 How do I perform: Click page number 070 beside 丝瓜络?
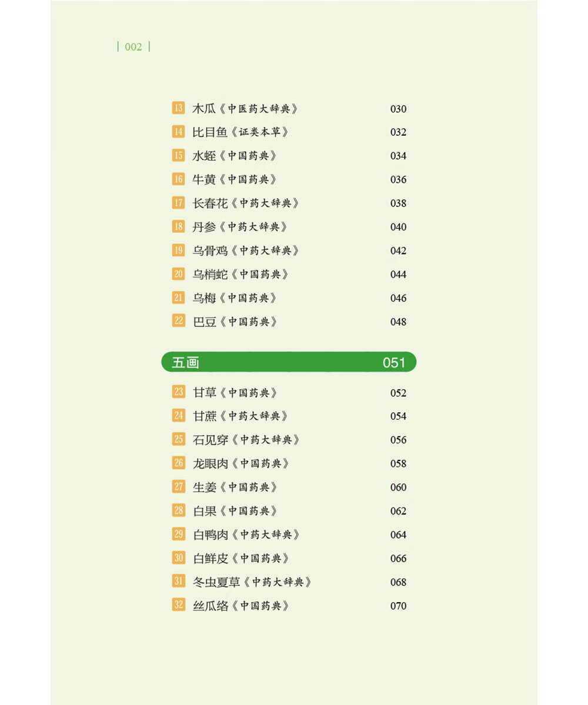coord(398,606)
